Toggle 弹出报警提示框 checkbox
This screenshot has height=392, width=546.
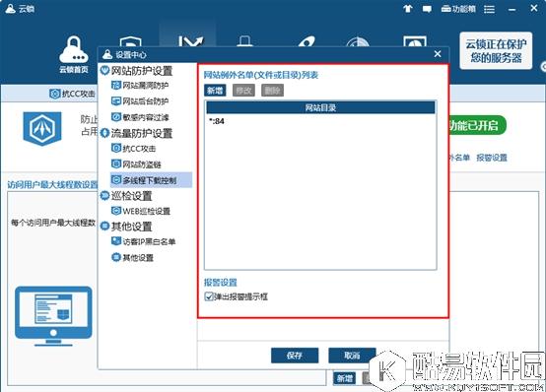209,296
